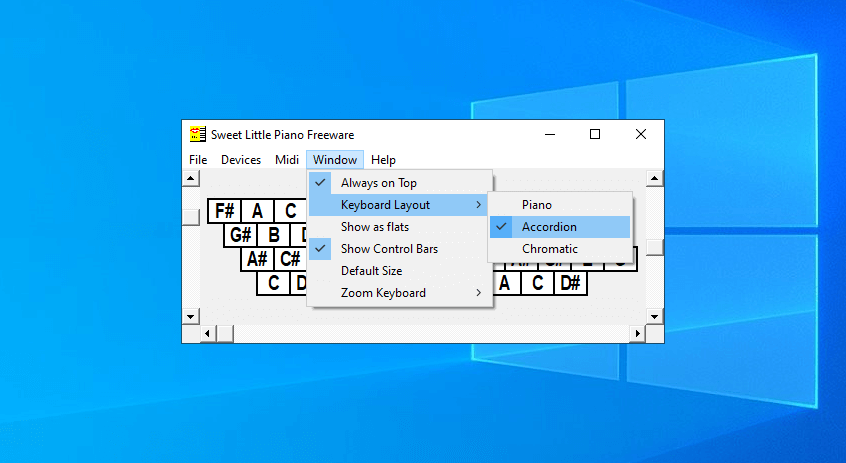The image size is (846, 463).
Task: Play the B key beside G#
Action: (274, 235)
